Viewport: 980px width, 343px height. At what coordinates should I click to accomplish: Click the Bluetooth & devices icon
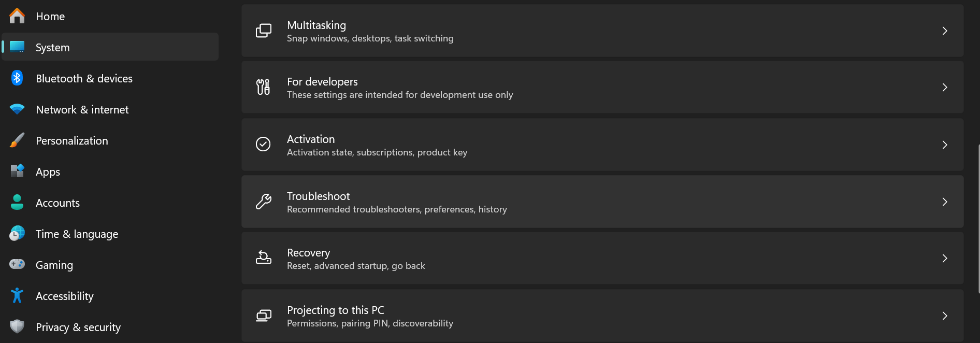coord(17,78)
